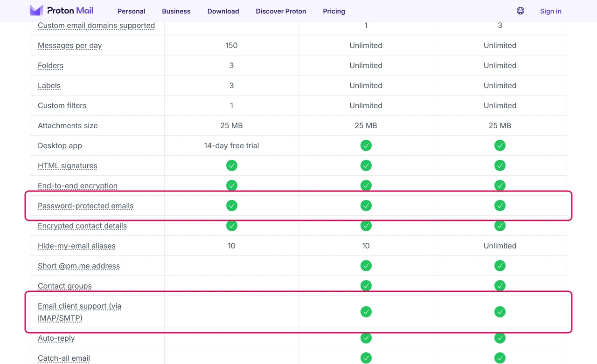Click the Labels feature label
Image resolution: width=597 pixels, height=364 pixels.
(x=49, y=86)
